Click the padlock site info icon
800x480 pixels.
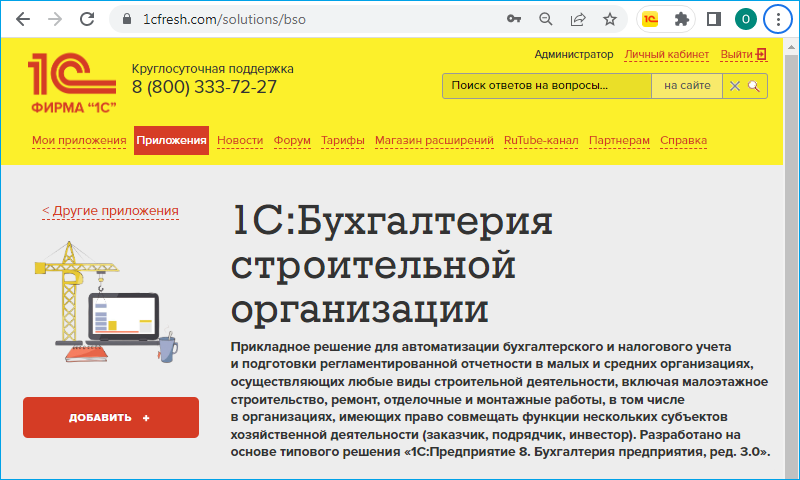click(x=128, y=19)
